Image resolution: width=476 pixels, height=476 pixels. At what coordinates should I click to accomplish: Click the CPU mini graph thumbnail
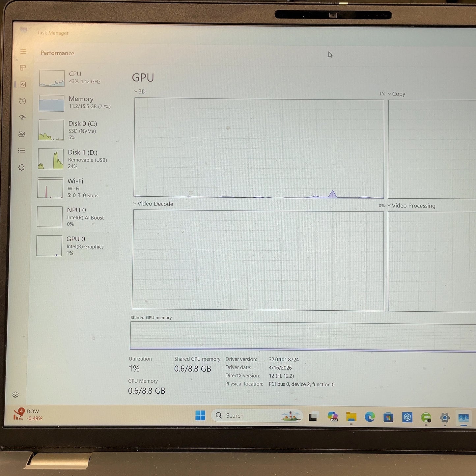click(x=52, y=78)
